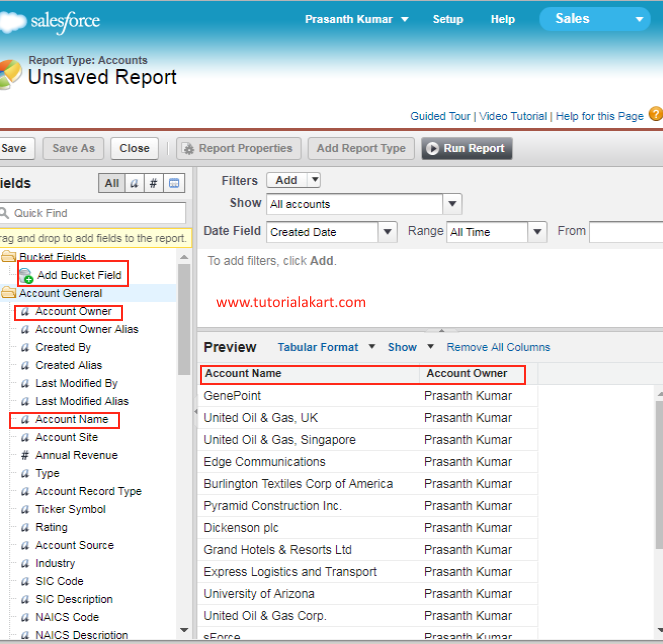Click the Close button
663x644 pixels.
(x=134, y=148)
